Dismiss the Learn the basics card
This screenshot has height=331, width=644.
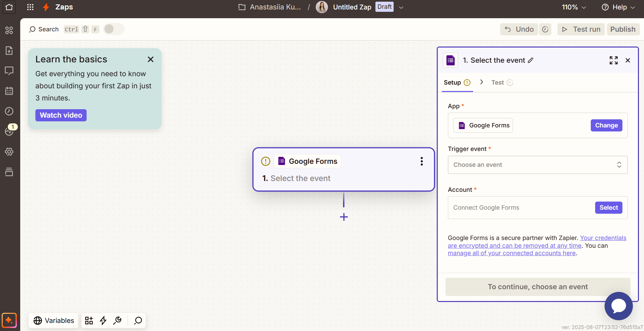[151, 59]
